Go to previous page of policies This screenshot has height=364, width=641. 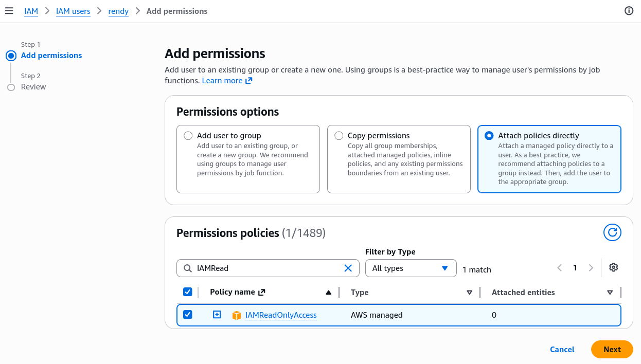(559, 268)
